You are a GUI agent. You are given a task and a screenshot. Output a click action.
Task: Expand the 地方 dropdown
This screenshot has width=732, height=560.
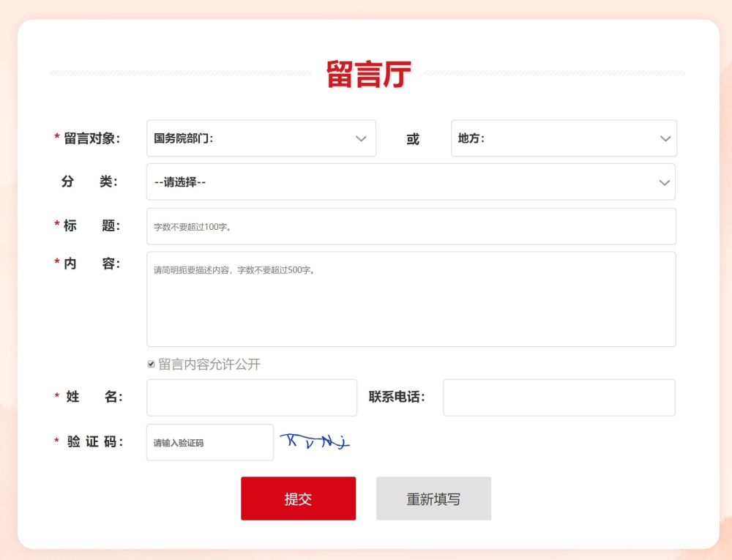coord(563,138)
